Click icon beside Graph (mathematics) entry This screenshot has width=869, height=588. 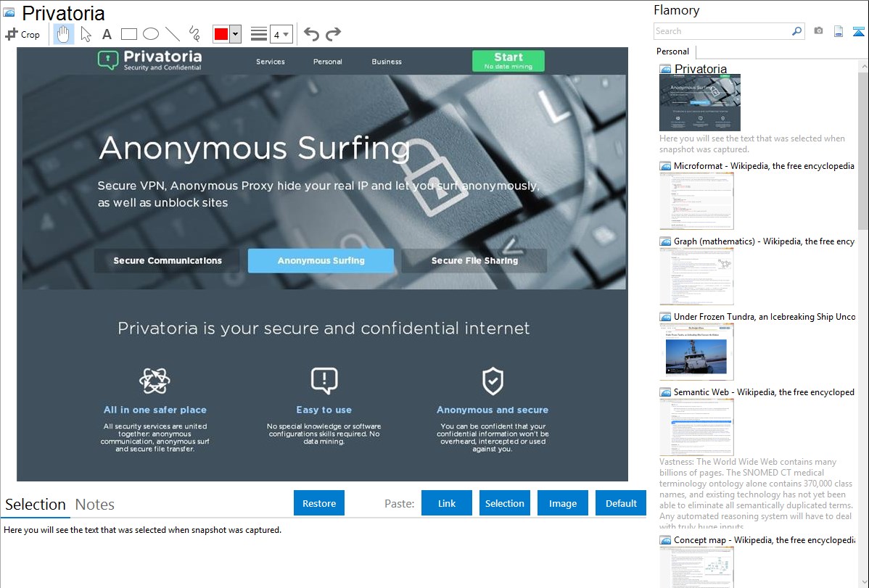pyautogui.click(x=665, y=241)
